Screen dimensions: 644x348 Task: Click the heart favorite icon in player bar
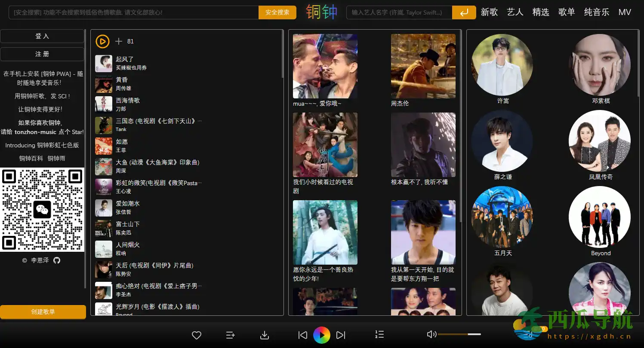pos(197,335)
